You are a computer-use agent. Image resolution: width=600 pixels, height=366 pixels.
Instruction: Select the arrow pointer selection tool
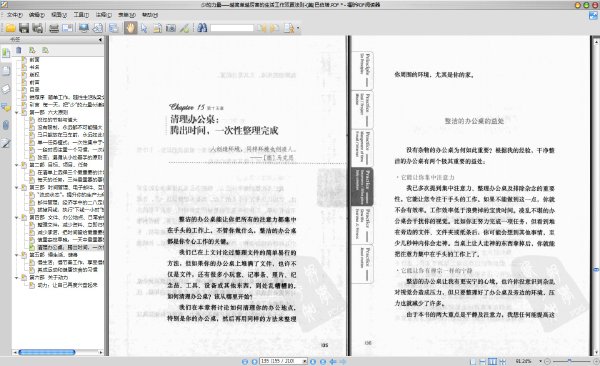[144, 28]
